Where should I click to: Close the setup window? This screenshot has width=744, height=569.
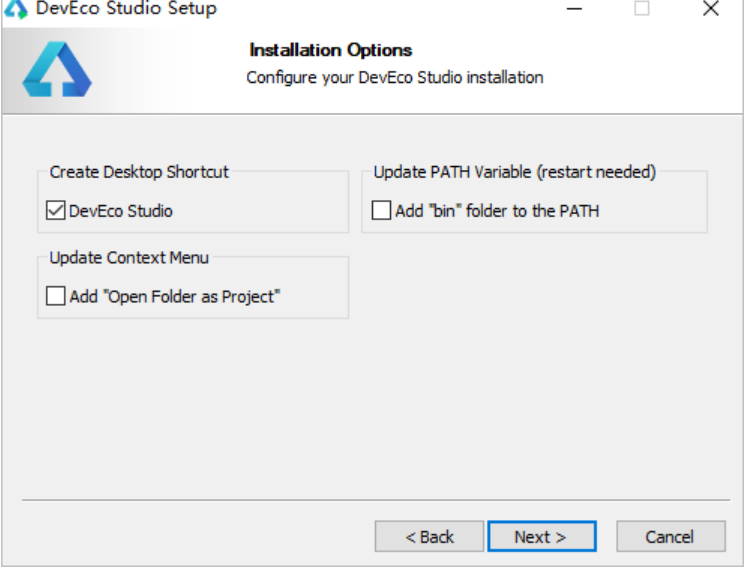pyautogui.click(x=711, y=8)
